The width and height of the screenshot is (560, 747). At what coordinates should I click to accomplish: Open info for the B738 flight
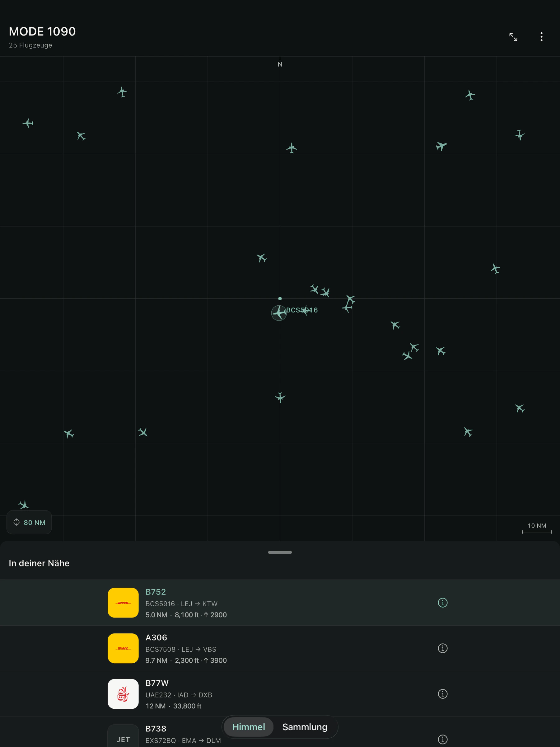[x=442, y=739]
